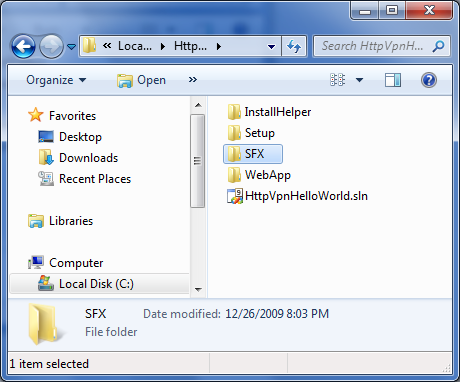This screenshot has width=460, height=382.
Task: Select the Http... breadcrumb segment
Action: 190,46
